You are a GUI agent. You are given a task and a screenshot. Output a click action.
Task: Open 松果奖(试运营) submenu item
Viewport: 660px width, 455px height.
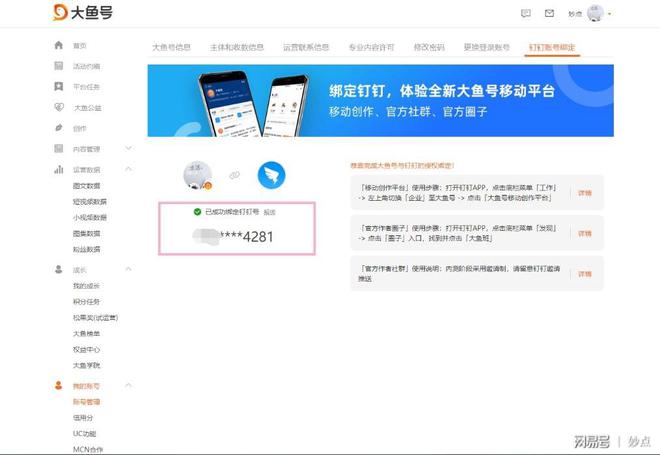click(96, 317)
